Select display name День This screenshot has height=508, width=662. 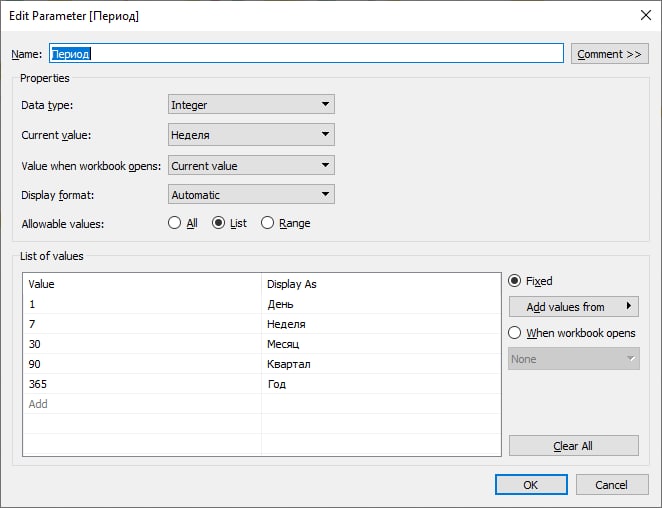click(381, 304)
